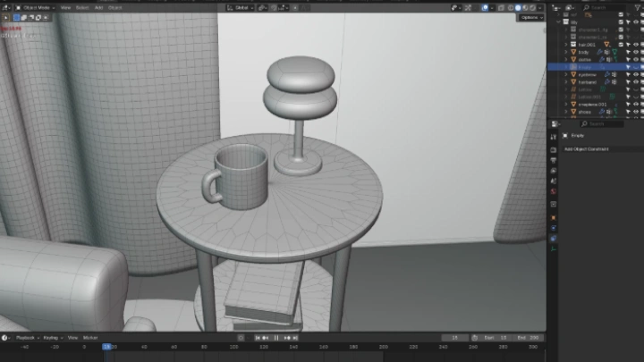
Task: Open the Render properties tab icon
Action: pos(554,150)
